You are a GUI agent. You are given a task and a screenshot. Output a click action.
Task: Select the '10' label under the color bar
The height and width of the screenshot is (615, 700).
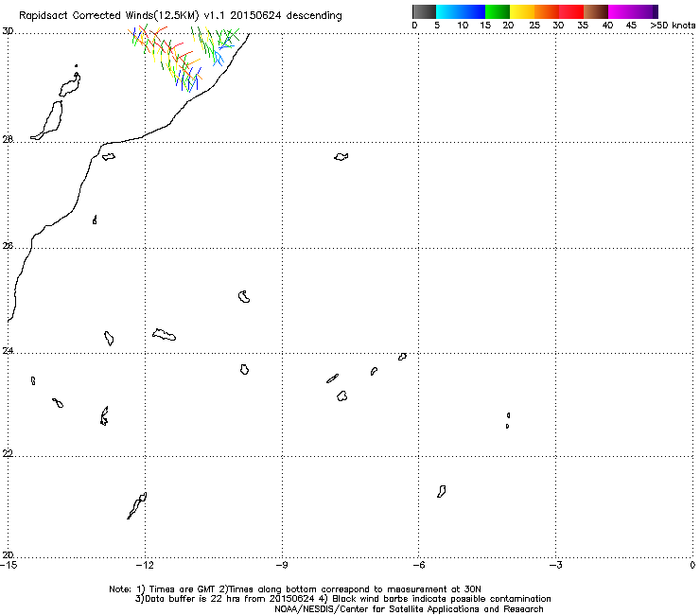point(463,26)
